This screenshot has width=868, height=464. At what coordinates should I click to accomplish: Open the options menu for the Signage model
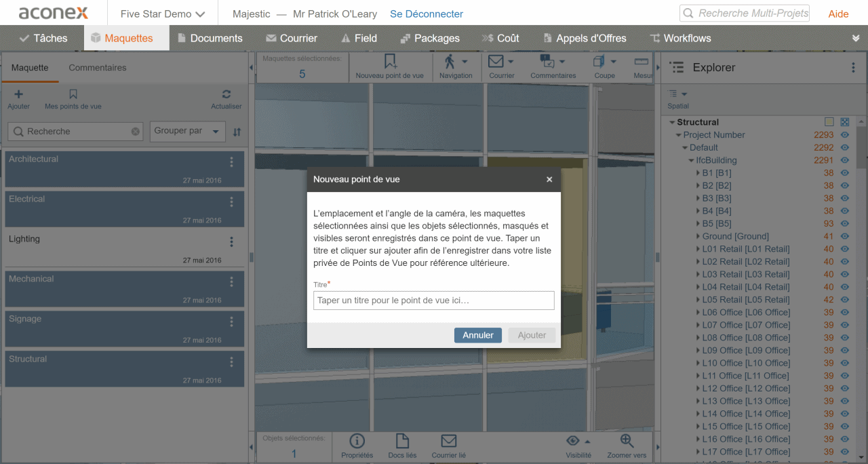click(x=231, y=322)
